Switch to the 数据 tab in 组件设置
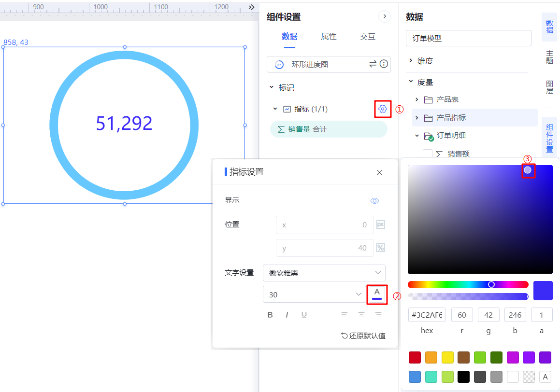 (x=289, y=36)
